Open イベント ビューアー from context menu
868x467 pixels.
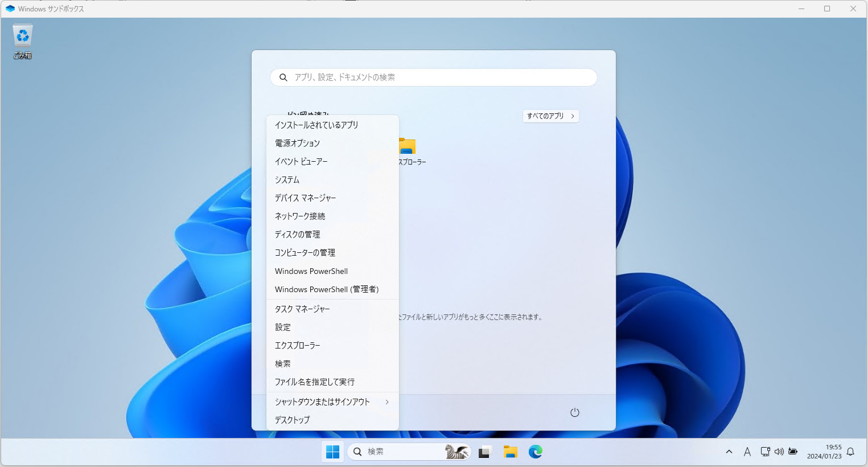tap(332, 161)
